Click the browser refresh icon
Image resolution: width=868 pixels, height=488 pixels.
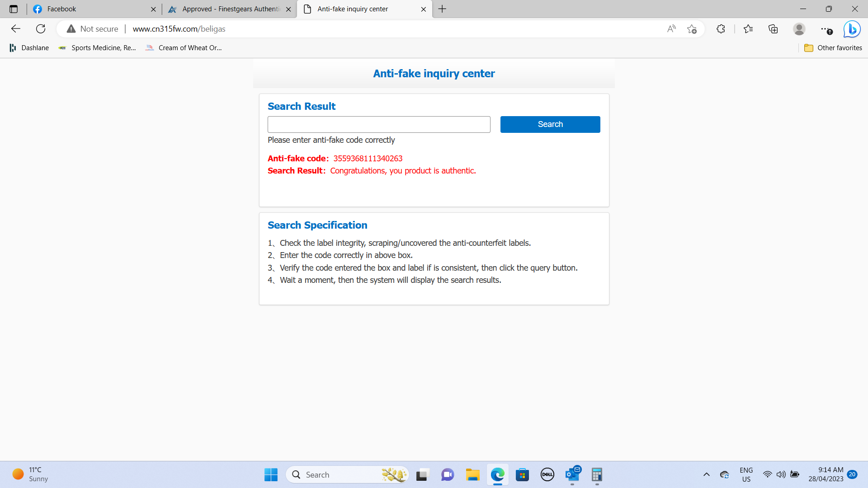[x=41, y=29]
